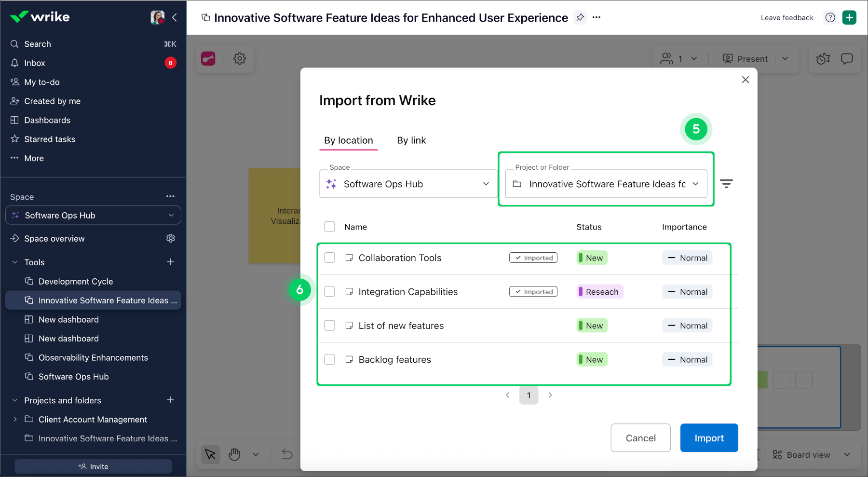This screenshot has width=868, height=477.
Task: Open Observability Enhancements item
Action: click(93, 357)
